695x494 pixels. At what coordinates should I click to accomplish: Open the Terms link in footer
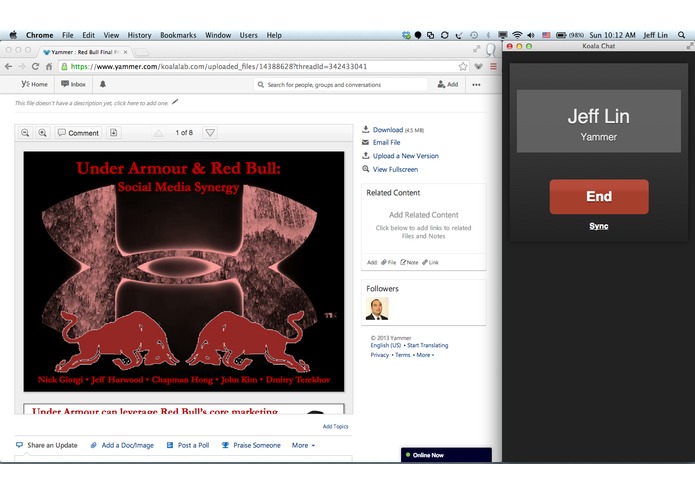[402, 355]
